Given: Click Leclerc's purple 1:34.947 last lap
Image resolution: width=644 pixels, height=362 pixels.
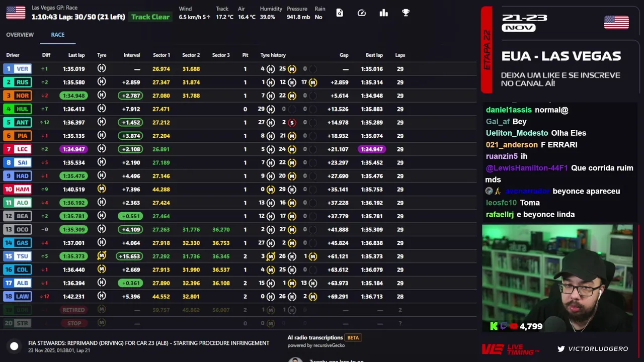Looking at the screenshot, I should tap(74, 149).
